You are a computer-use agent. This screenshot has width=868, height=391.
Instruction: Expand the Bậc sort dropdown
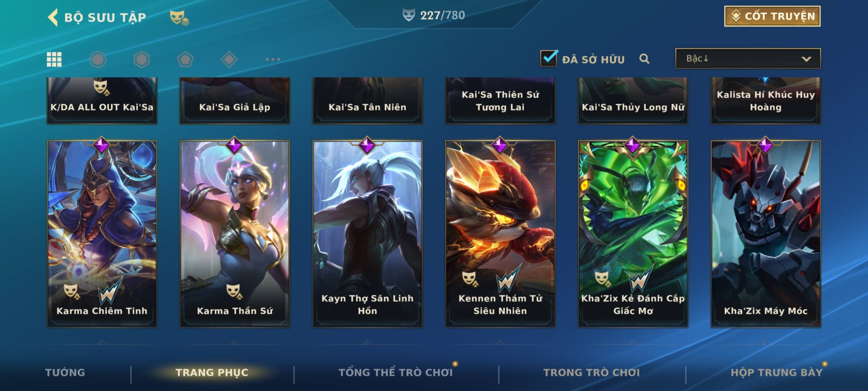point(748,58)
